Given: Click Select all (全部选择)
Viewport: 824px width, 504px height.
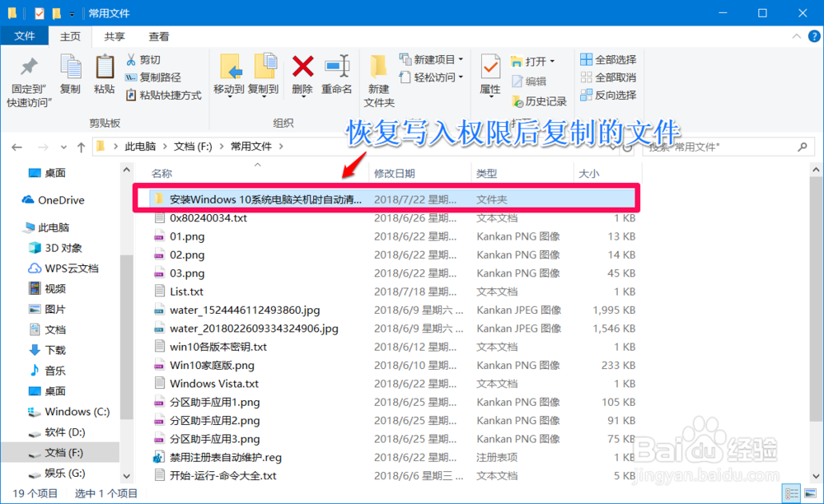Looking at the screenshot, I should click(608, 59).
